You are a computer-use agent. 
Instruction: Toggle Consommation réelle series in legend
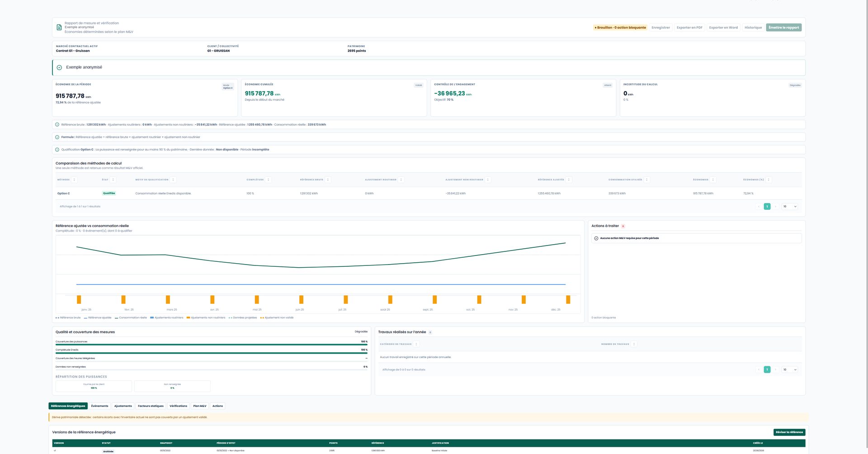(131, 318)
